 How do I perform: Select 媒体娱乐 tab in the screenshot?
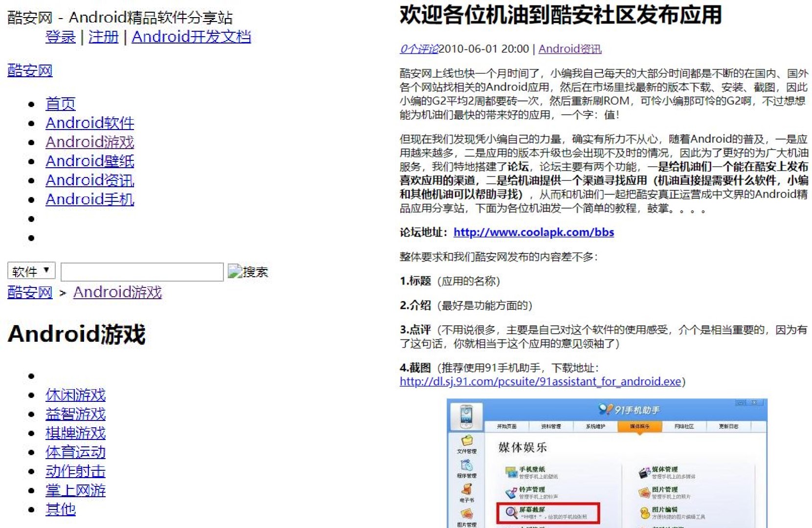coord(639,426)
